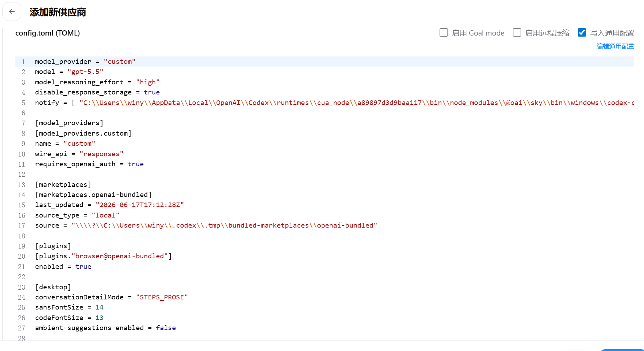Select the "STEPS_PROSE" value
644x351 pixels.
(162, 297)
